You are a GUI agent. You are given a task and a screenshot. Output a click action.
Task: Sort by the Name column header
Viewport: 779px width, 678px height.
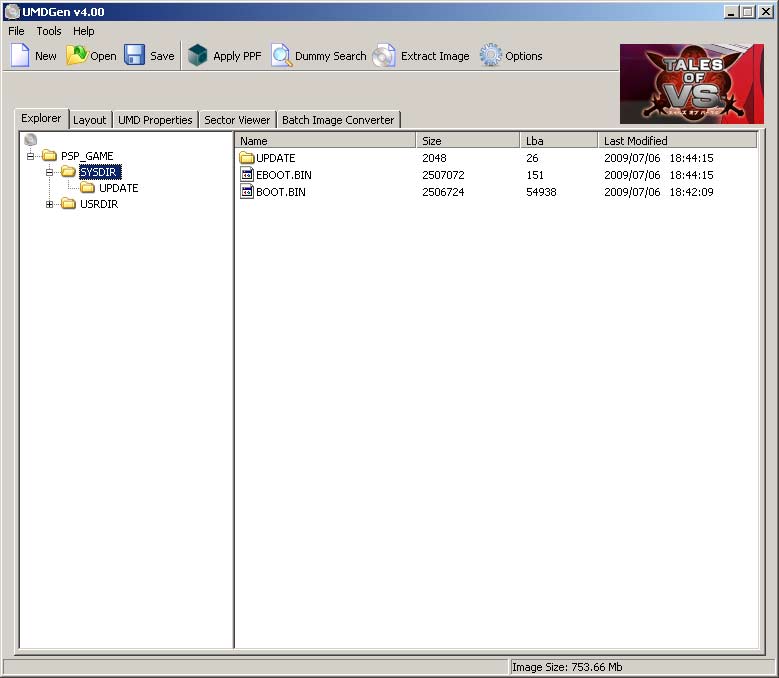point(325,141)
